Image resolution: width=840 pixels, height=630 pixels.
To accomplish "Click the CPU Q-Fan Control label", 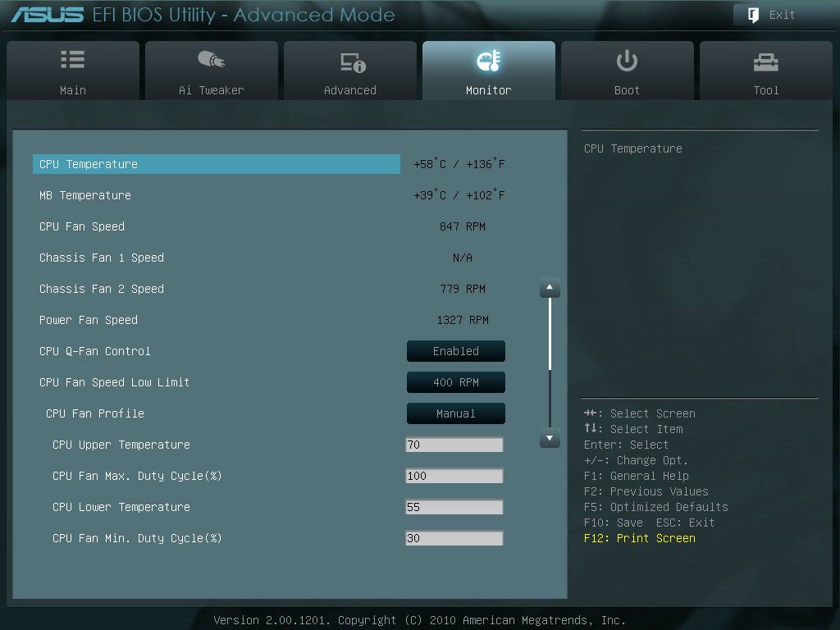I will 95,351.
